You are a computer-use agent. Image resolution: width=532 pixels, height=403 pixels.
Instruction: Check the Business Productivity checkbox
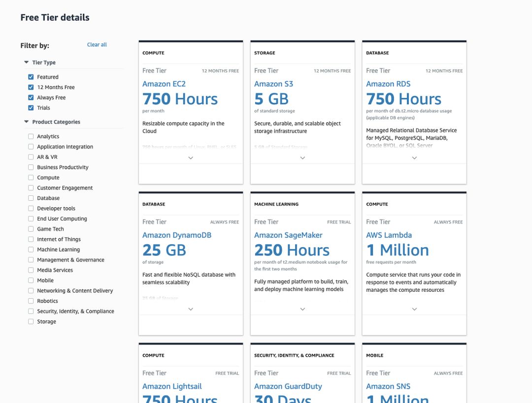coord(31,167)
